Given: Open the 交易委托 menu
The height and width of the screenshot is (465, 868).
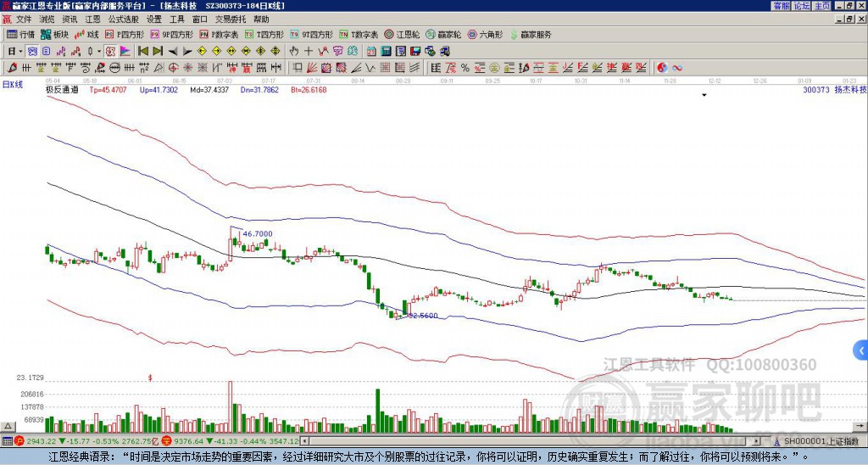Looking at the screenshot, I should 231,20.
